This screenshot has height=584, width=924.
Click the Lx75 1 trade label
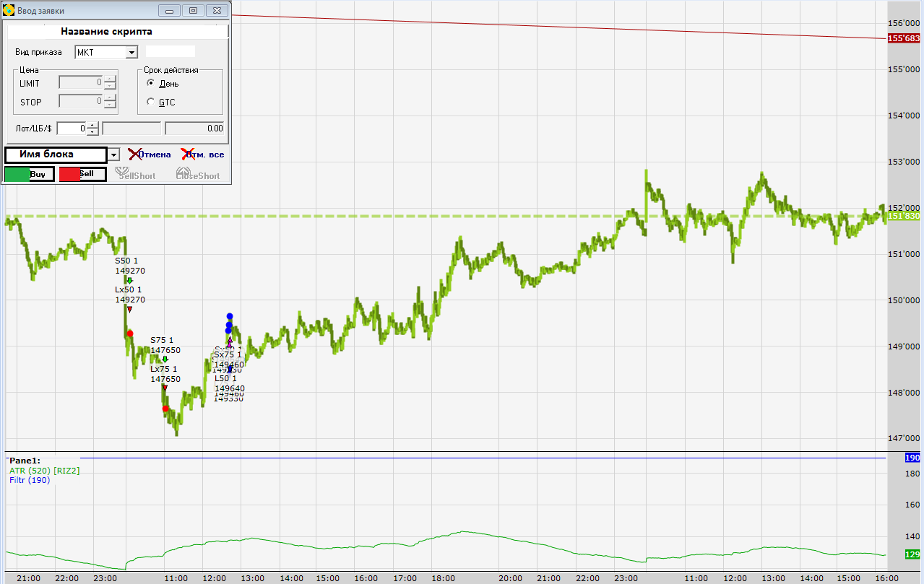pyautogui.click(x=164, y=369)
